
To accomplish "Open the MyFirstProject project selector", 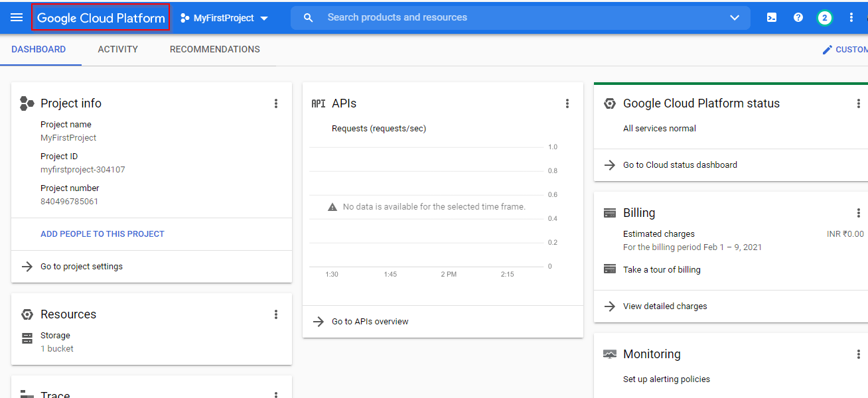I will click(224, 18).
